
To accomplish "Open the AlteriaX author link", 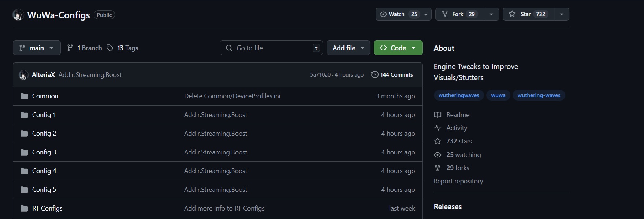I will coord(43,75).
